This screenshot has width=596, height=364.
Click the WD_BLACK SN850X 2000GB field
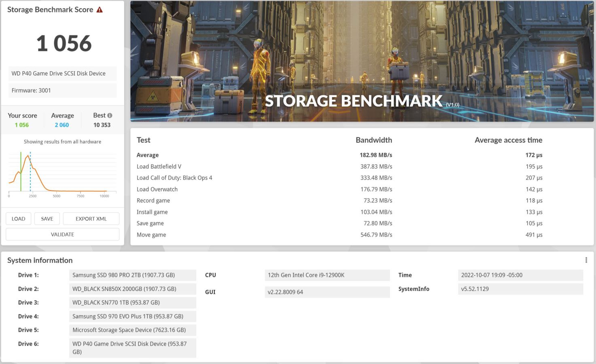[133, 289]
